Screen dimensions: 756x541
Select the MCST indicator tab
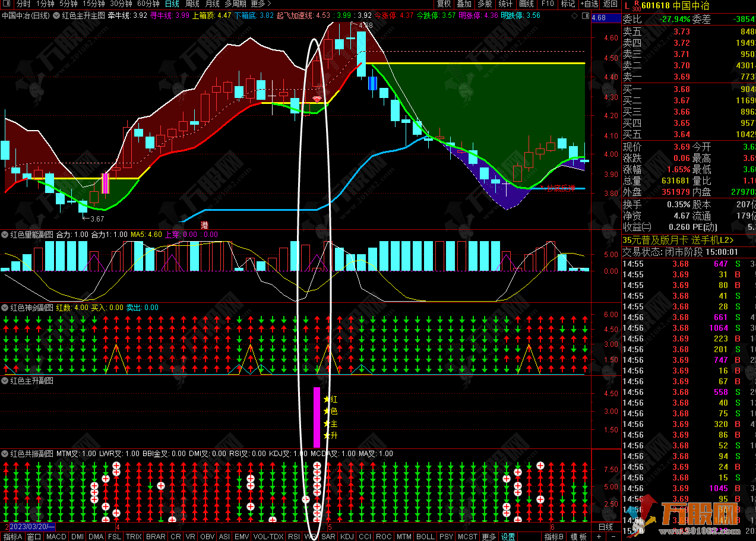(467, 536)
